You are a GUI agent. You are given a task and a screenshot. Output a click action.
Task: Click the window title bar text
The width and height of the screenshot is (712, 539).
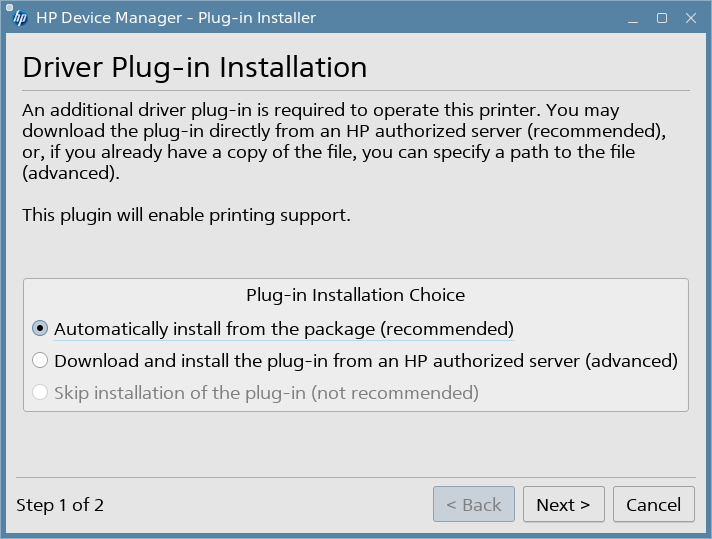pyautogui.click(x=176, y=18)
